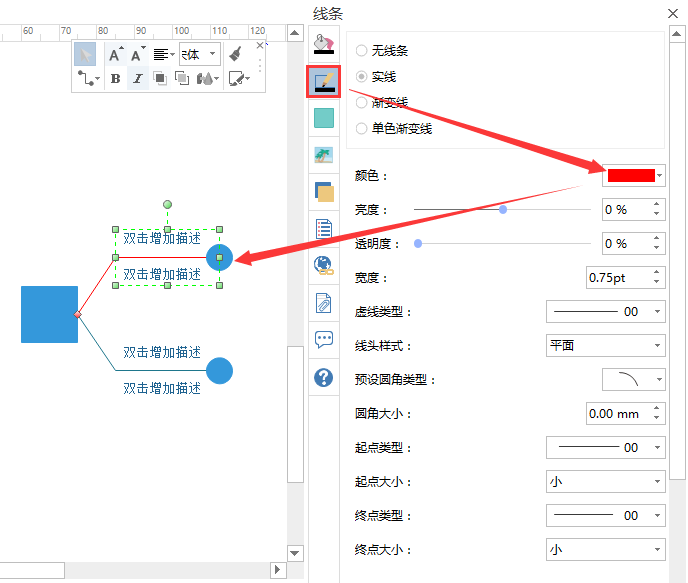Select the large blue square shape
This screenshot has width=688, height=583.
coord(50,314)
